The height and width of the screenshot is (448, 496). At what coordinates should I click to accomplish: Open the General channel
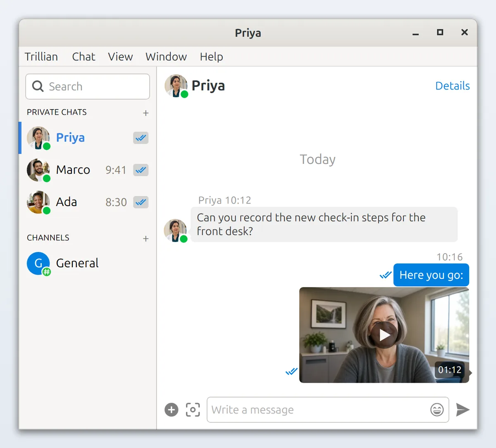click(88, 264)
